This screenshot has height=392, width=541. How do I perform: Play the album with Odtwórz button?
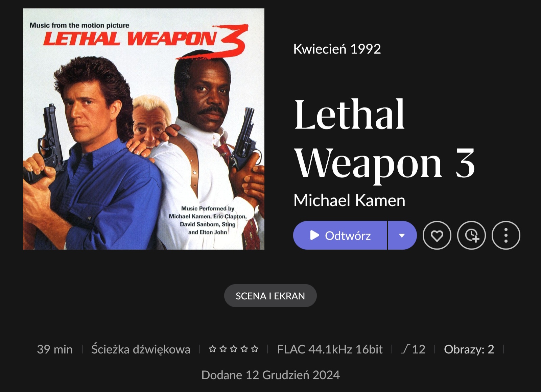pos(340,236)
